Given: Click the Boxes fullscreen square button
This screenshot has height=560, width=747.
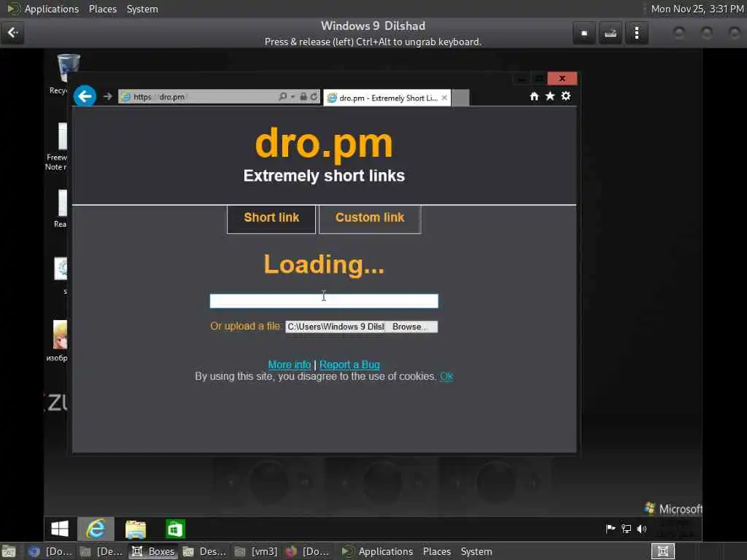Looking at the screenshot, I should 584,34.
